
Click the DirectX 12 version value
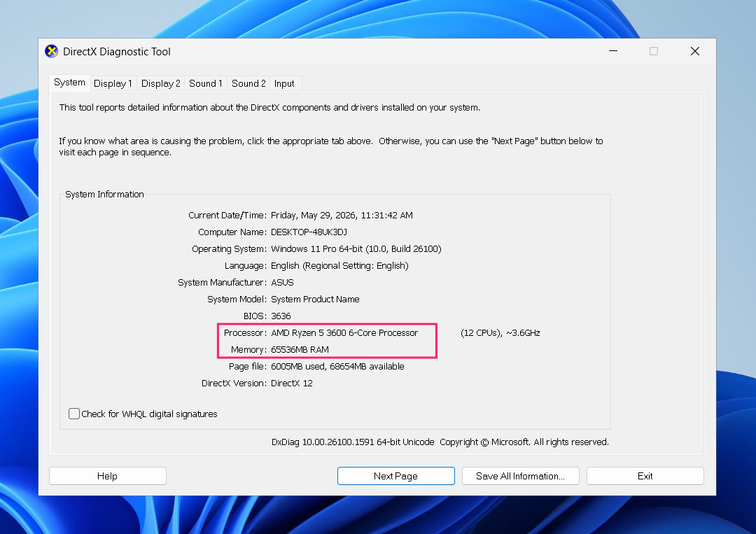coord(292,383)
